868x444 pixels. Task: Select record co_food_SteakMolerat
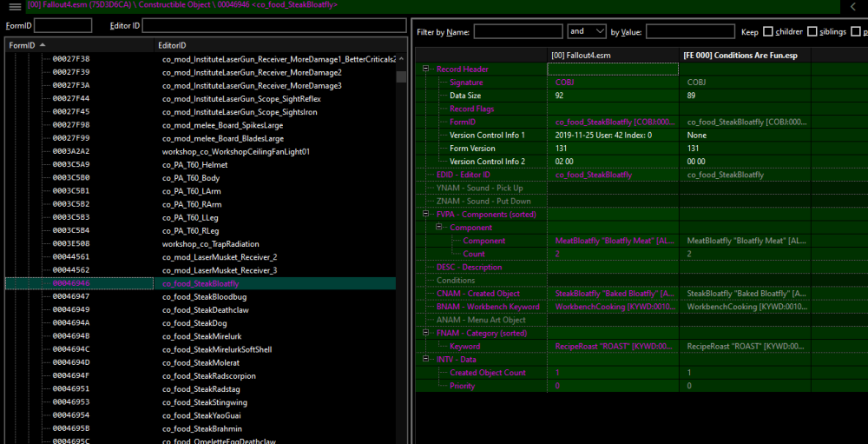click(x=201, y=362)
